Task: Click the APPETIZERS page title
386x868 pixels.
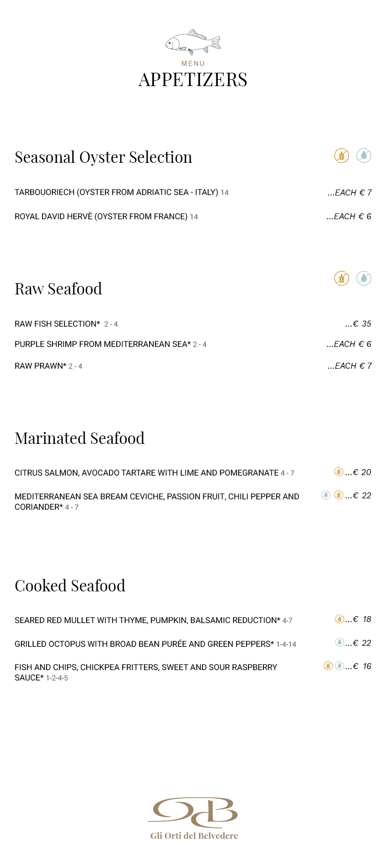Action: pyautogui.click(x=193, y=80)
